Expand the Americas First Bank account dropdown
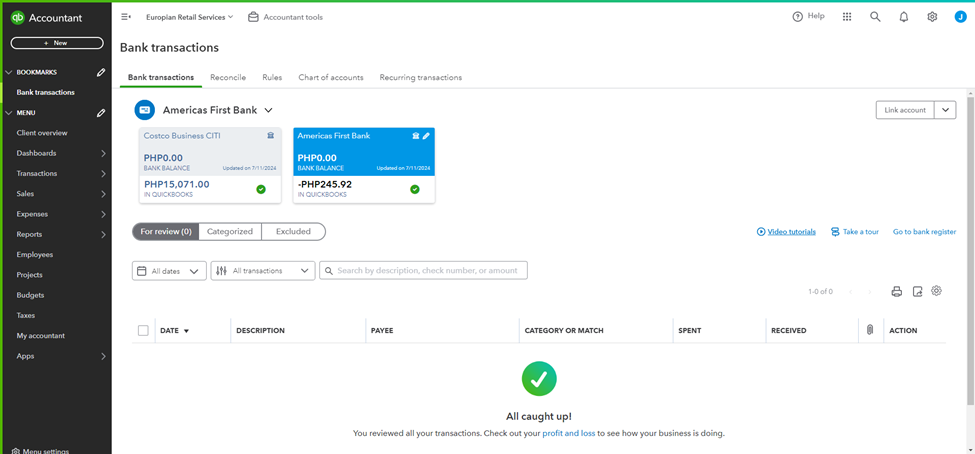Viewport: 975px width, 454px height. point(268,110)
